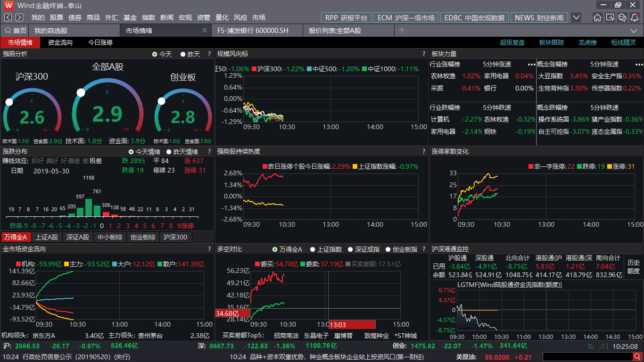Image resolution: width=644 pixels, height=362 pixels.
Task: Open the 板块跟踪 link
Action: [552, 42]
